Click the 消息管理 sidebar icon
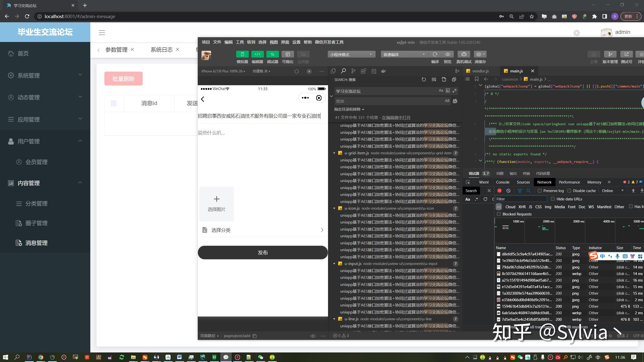The image size is (644, 362). click(19, 243)
